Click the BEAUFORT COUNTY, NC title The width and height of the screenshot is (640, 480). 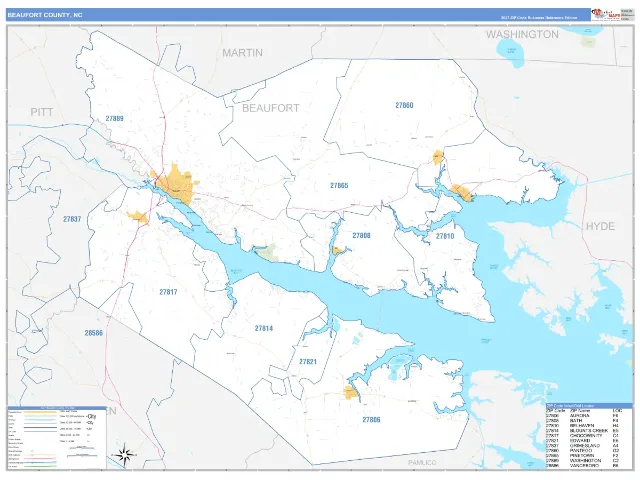click(45, 15)
